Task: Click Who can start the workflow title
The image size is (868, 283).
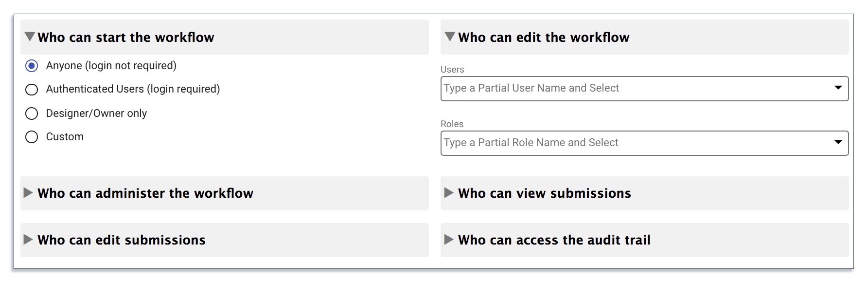Action: pyautogui.click(x=126, y=38)
